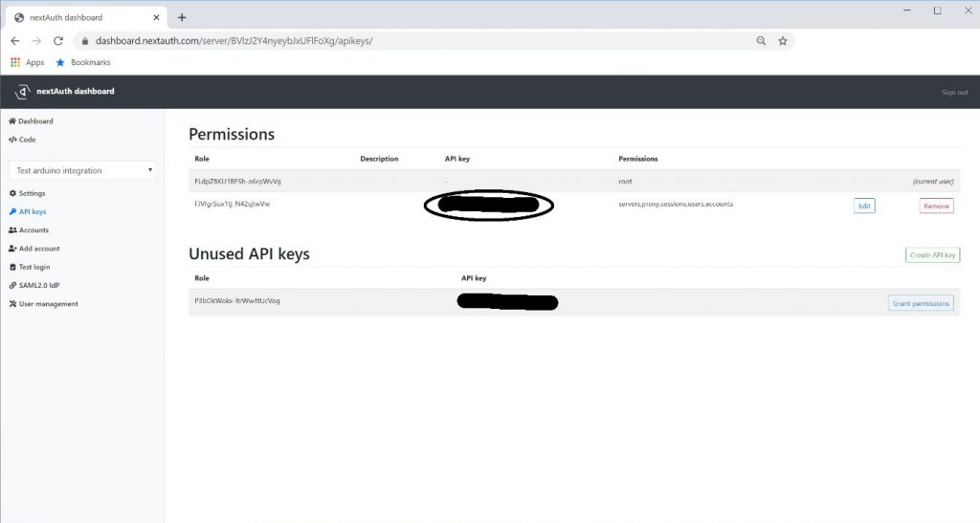The height and width of the screenshot is (523, 980).
Task: Click the Permissions heading
Action: point(232,134)
